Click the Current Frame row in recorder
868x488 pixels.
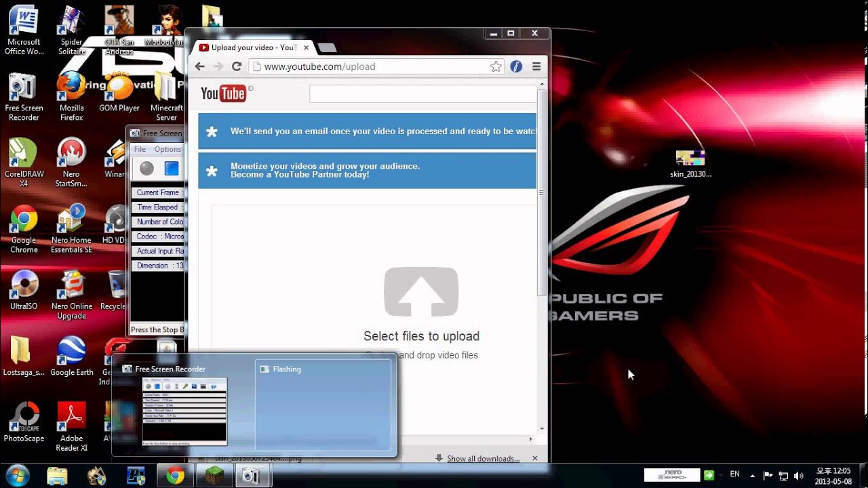tap(157, 192)
